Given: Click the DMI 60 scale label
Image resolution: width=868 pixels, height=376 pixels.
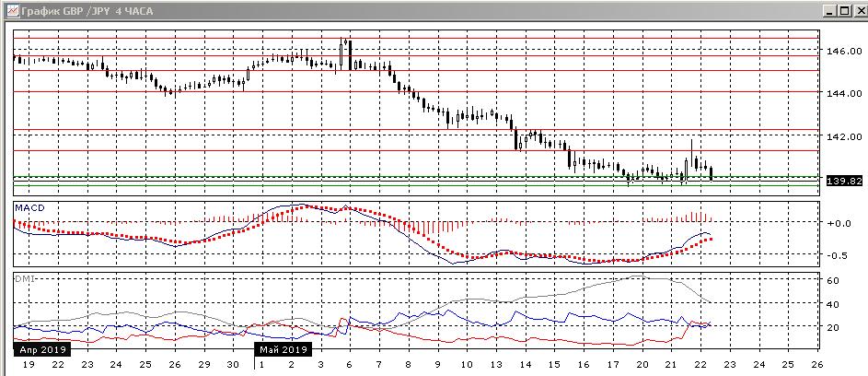Looking at the screenshot, I should pos(831,280).
